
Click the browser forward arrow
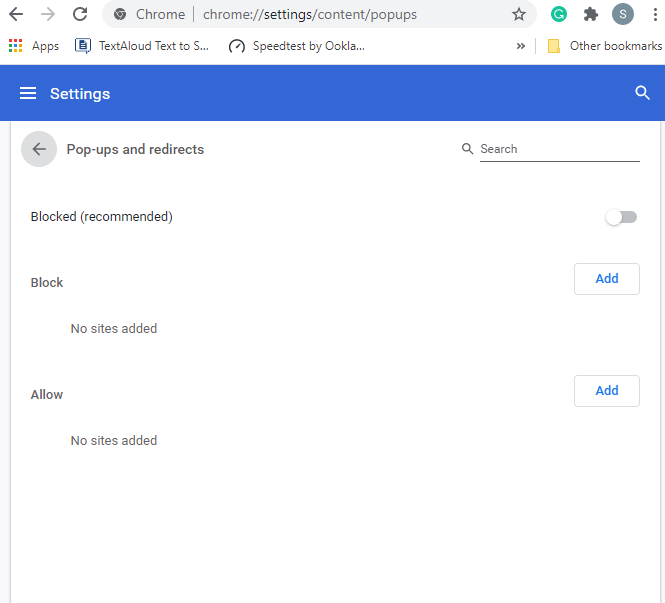(x=48, y=14)
